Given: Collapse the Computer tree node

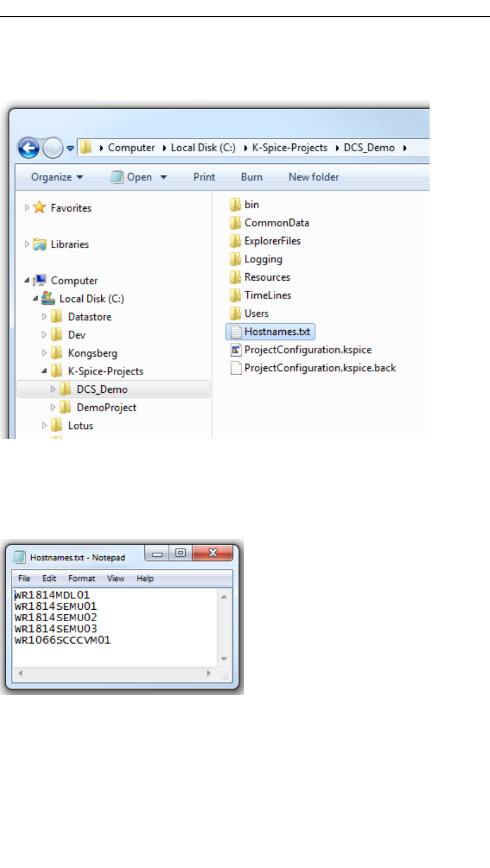Looking at the screenshot, I should click(x=26, y=280).
